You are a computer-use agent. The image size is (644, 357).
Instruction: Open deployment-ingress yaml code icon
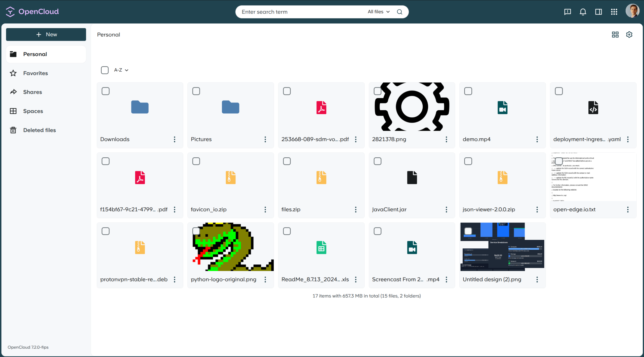click(593, 108)
